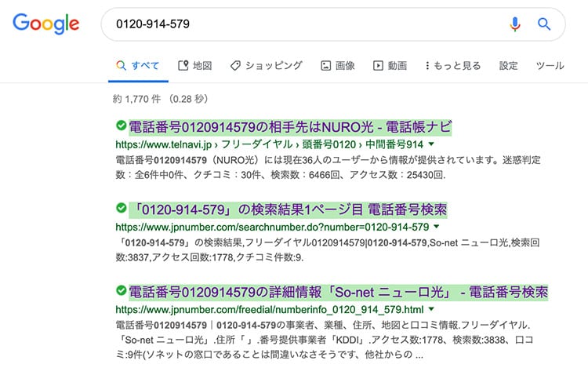588x375 pixels.
Task: Click green checkmark beside 詳細情報 So-net result
Action: 121,290
